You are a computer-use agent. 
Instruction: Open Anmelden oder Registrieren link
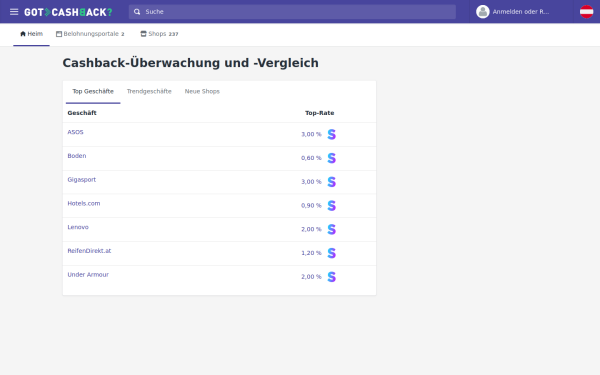point(520,12)
